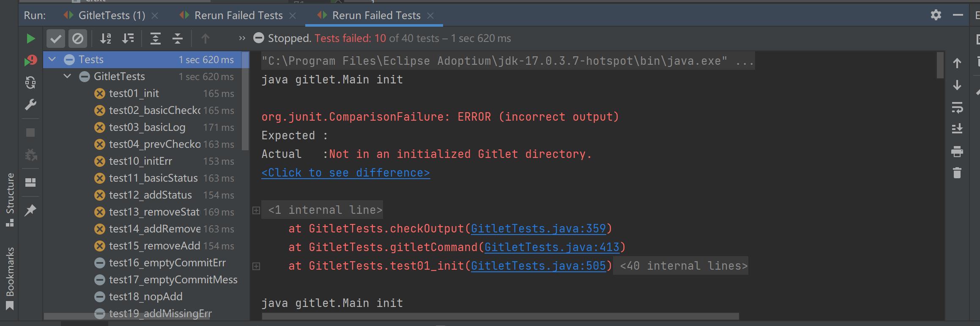Expand the 1 internal line fold
The height and width of the screenshot is (326, 980).
click(x=256, y=210)
